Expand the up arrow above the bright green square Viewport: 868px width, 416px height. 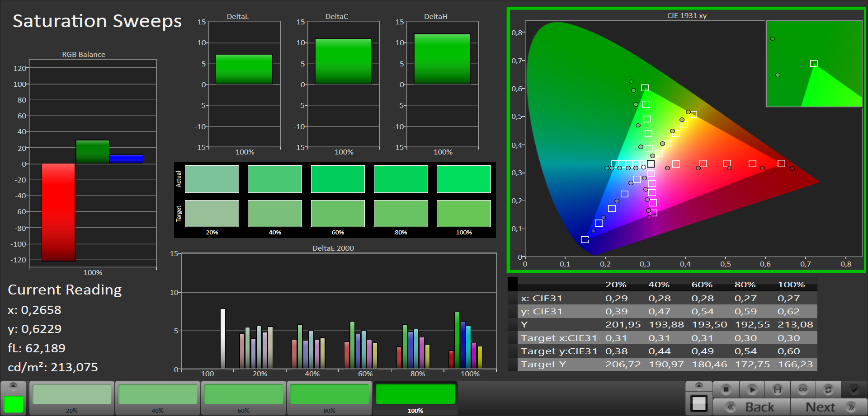coord(13,386)
